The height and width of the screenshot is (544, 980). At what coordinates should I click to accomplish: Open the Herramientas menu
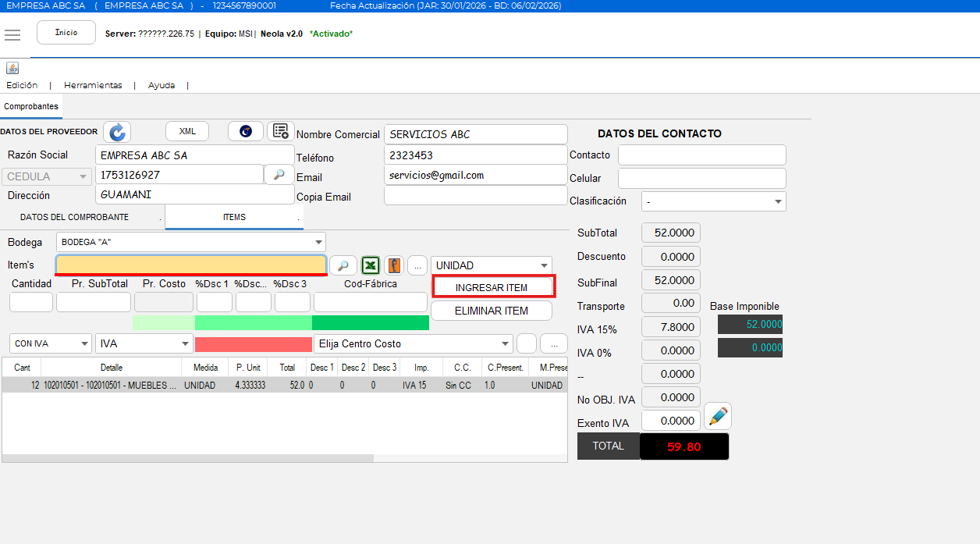click(93, 85)
